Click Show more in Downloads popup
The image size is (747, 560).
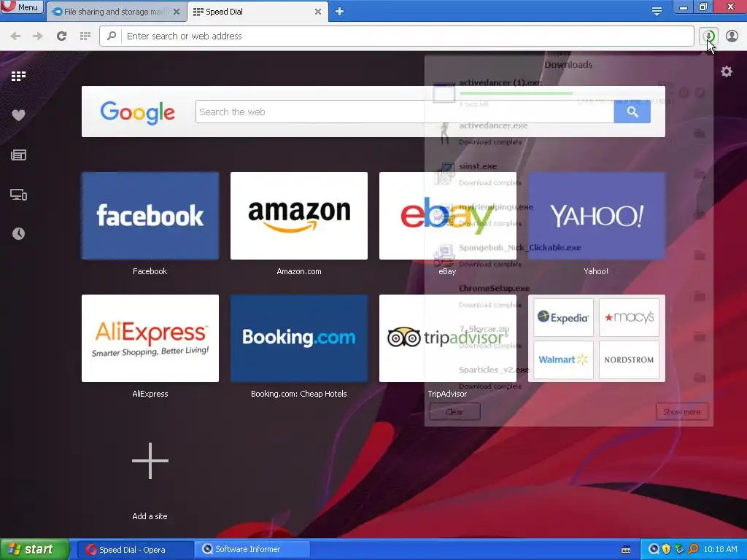click(x=682, y=412)
